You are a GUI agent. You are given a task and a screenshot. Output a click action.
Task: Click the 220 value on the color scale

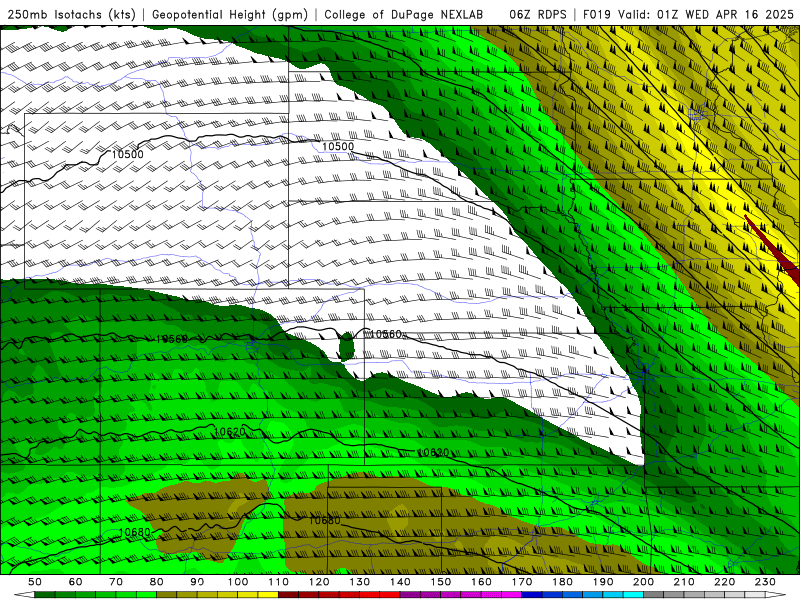coord(725,582)
